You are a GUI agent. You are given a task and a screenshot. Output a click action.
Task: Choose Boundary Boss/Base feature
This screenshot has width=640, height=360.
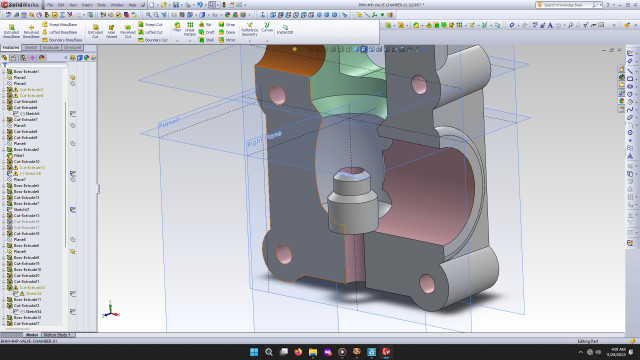point(62,40)
